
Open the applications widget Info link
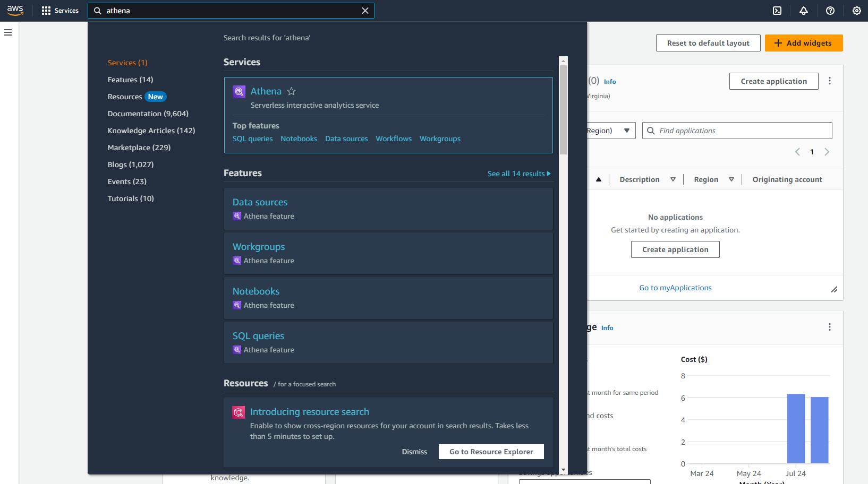[610, 82]
